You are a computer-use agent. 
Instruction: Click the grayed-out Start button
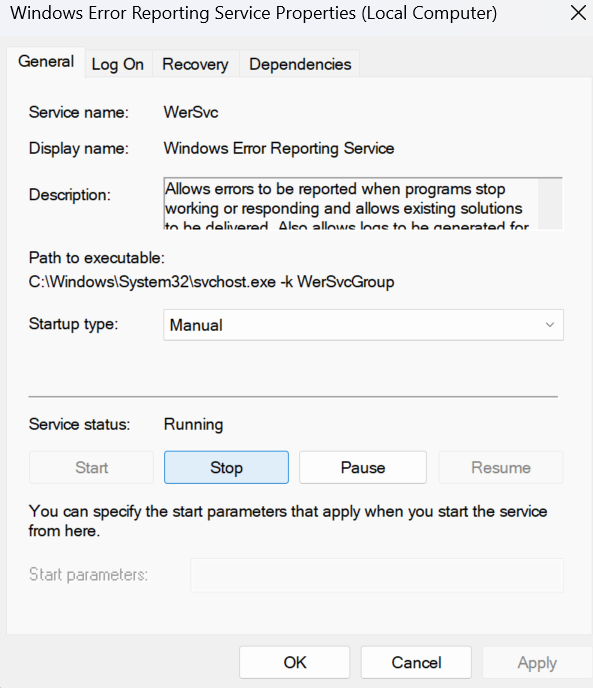coord(91,467)
